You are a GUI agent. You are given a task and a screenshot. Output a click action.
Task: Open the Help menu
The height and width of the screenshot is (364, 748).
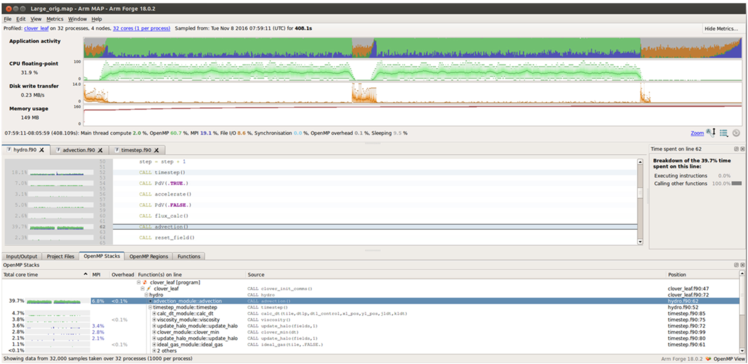97,19
